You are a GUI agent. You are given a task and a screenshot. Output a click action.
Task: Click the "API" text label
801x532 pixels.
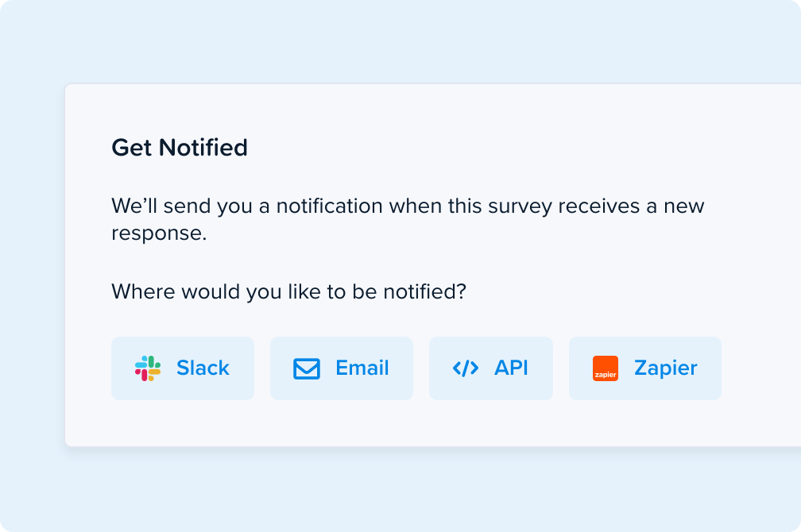[511, 368]
